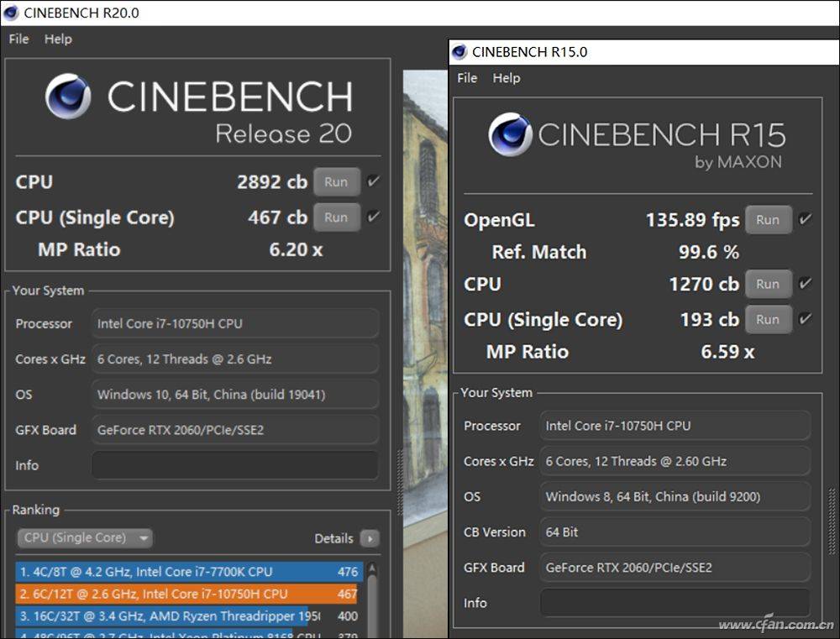Screen dimensions: 840x639
Task: Open the CPU (Single Core) ranking dropdown
Action: click(x=84, y=538)
